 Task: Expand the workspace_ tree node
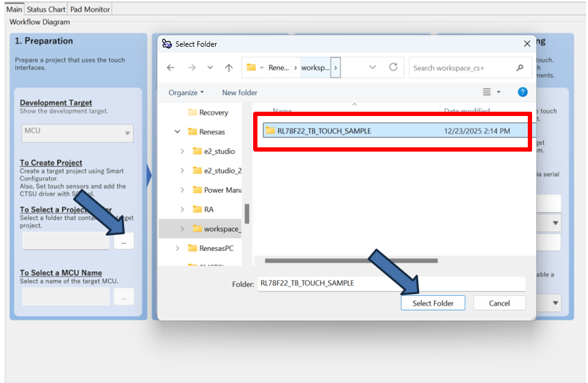pyautogui.click(x=182, y=228)
